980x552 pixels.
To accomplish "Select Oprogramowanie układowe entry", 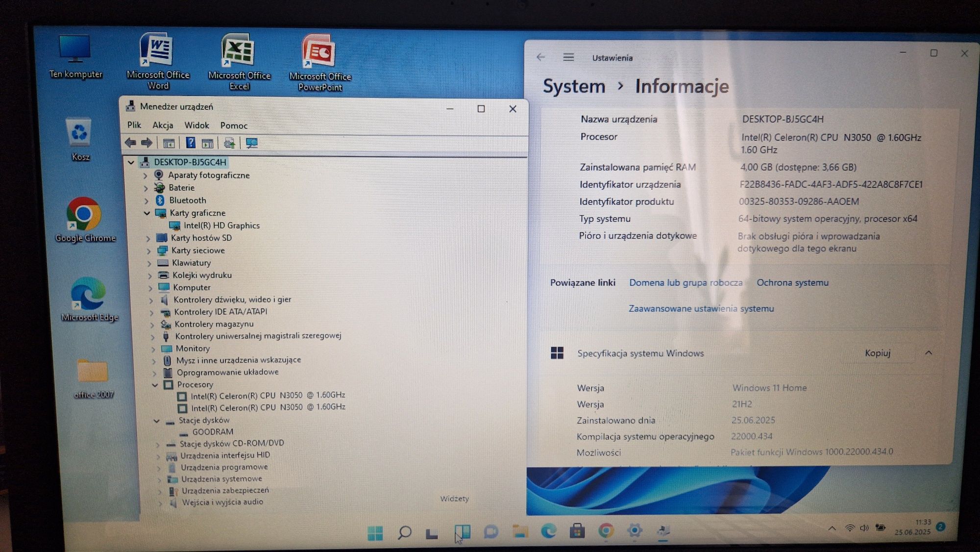I will 227,372.
